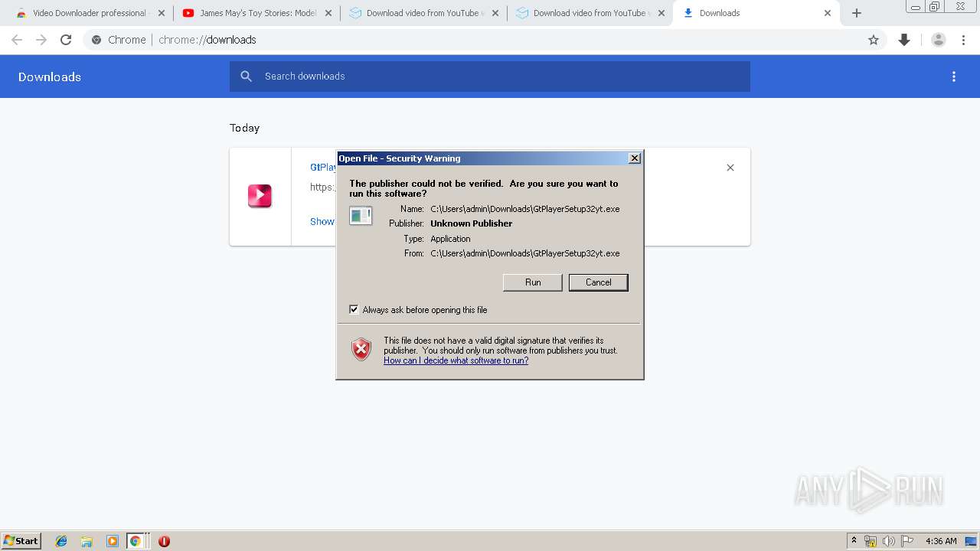Viewport: 980px width, 551px height.
Task: Bookmark this page with star icon
Action: [x=874, y=40]
